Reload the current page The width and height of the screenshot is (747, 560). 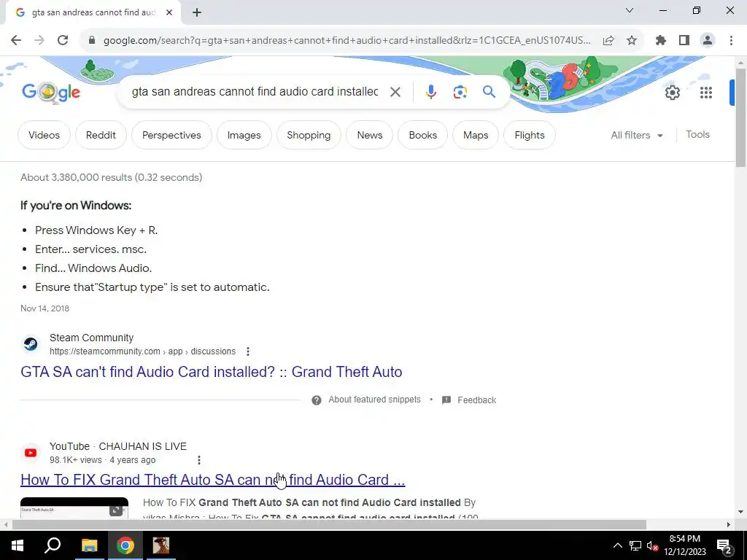point(63,41)
